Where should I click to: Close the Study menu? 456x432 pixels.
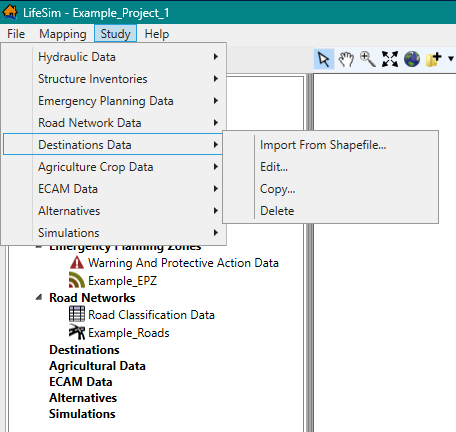click(x=115, y=34)
